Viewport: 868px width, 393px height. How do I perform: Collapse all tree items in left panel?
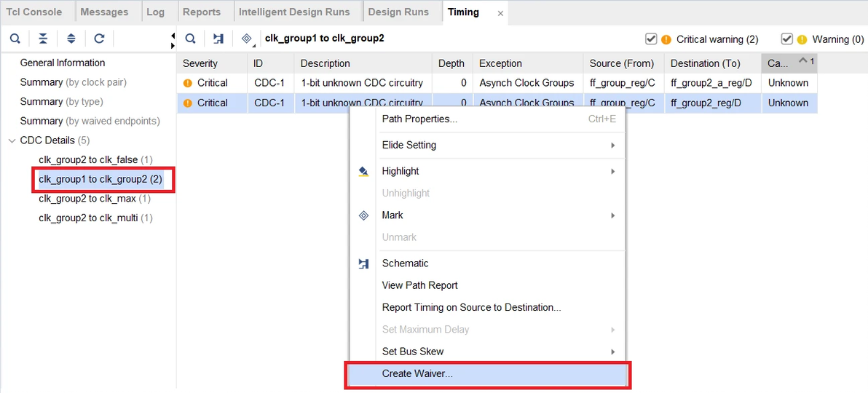[x=43, y=39]
